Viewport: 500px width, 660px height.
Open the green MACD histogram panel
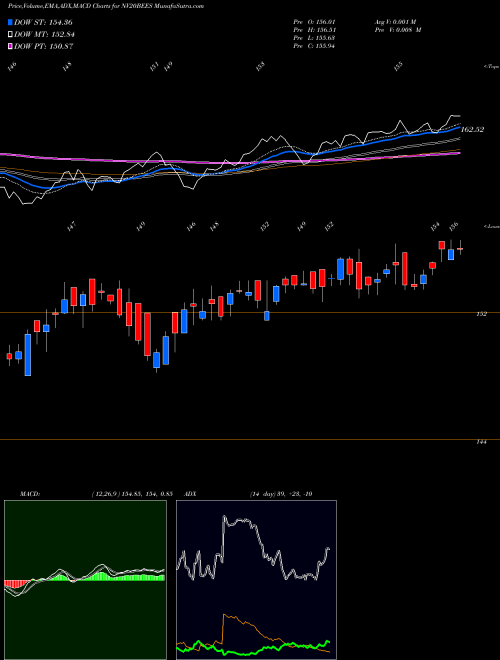(x=85, y=580)
